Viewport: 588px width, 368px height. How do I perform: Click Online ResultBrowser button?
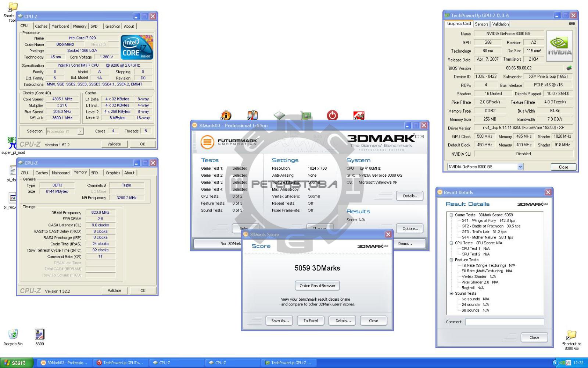click(318, 286)
